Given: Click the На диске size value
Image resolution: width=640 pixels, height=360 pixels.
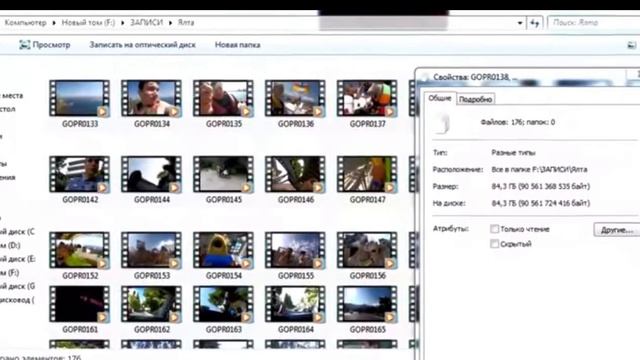Looking at the screenshot, I should (x=540, y=203).
